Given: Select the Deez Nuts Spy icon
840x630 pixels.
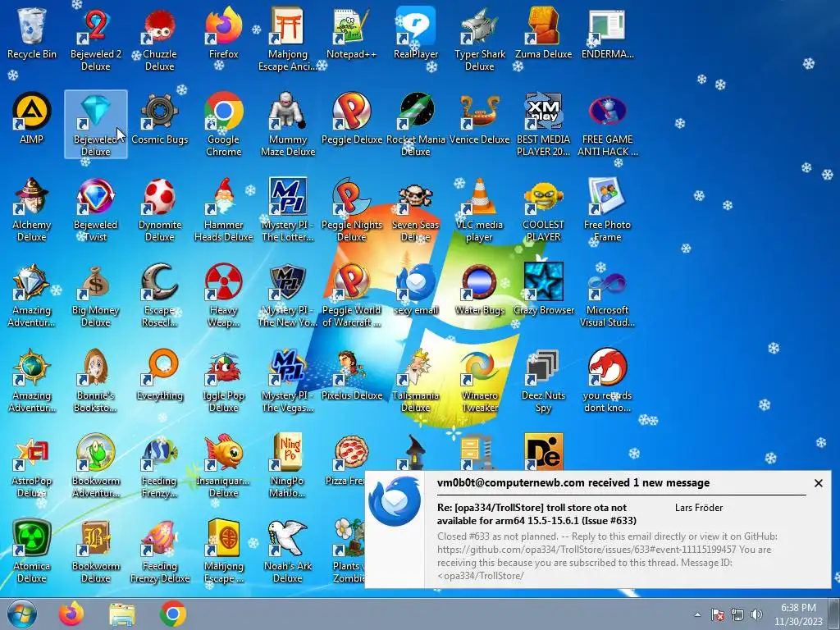Looking at the screenshot, I should [543, 381].
